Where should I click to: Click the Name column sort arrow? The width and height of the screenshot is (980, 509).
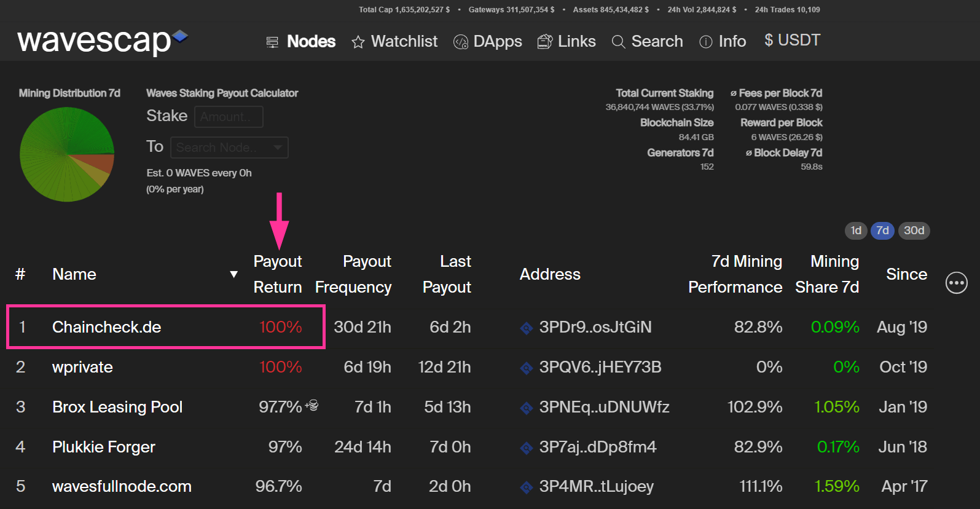tap(233, 274)
